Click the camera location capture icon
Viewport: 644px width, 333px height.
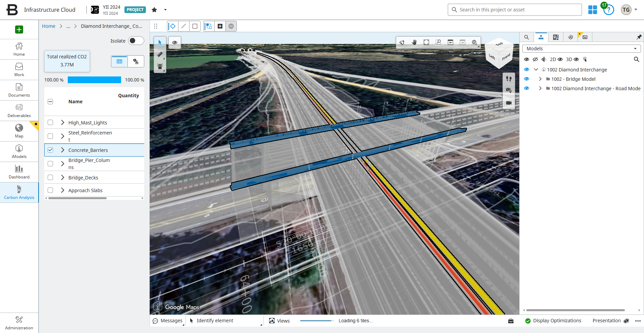(x=509, y=91)
